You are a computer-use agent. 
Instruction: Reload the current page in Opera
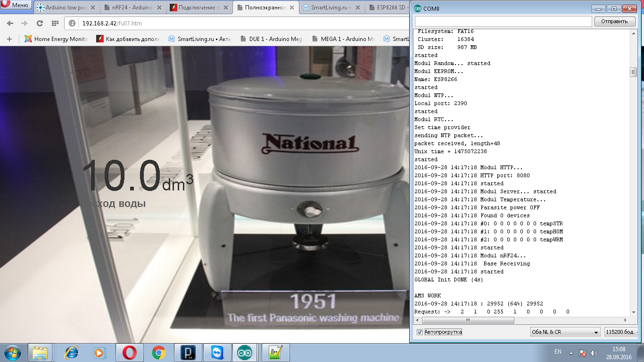point(40,23)
